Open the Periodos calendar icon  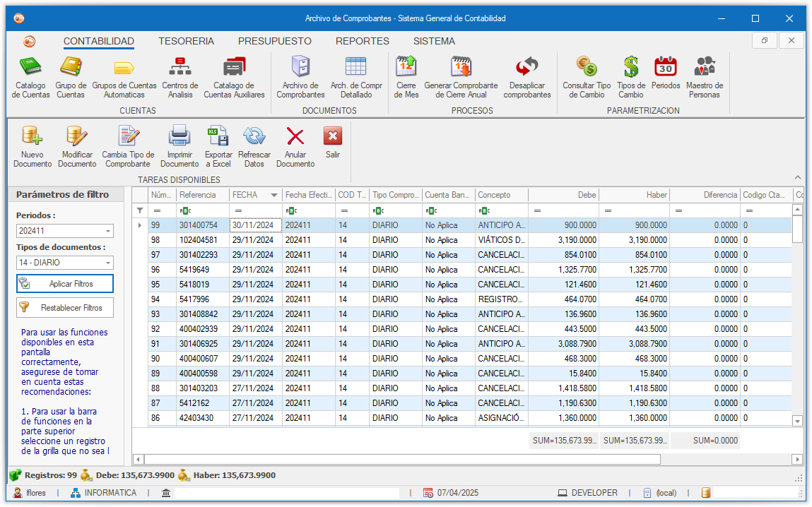tap(666, 67)
